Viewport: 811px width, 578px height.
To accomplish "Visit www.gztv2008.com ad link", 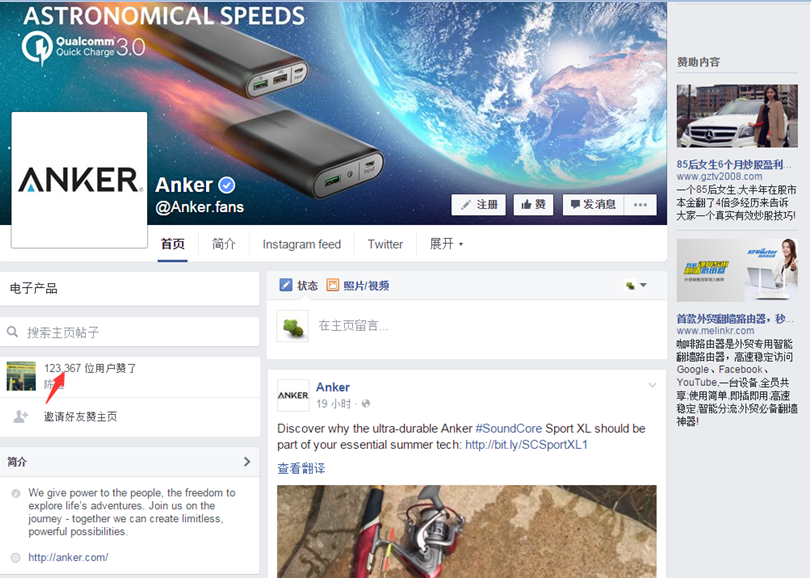I will pos(719,176).
